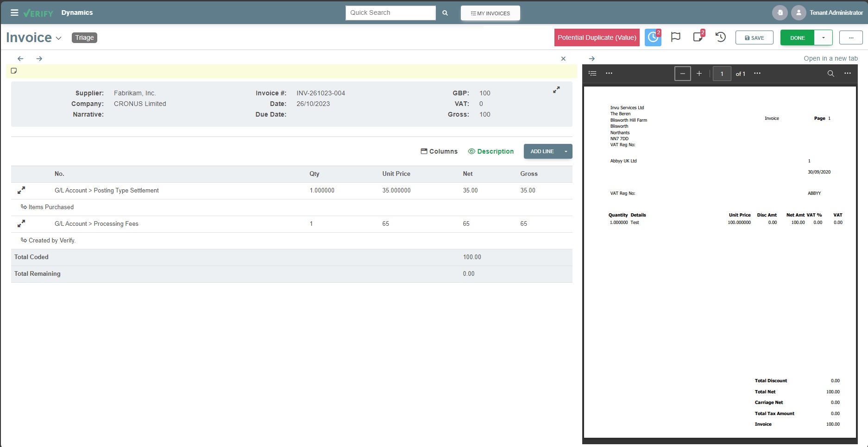Open the ADD LINE dropdown arrow
This screenshot has height=447, width=868.
point(566,151)
